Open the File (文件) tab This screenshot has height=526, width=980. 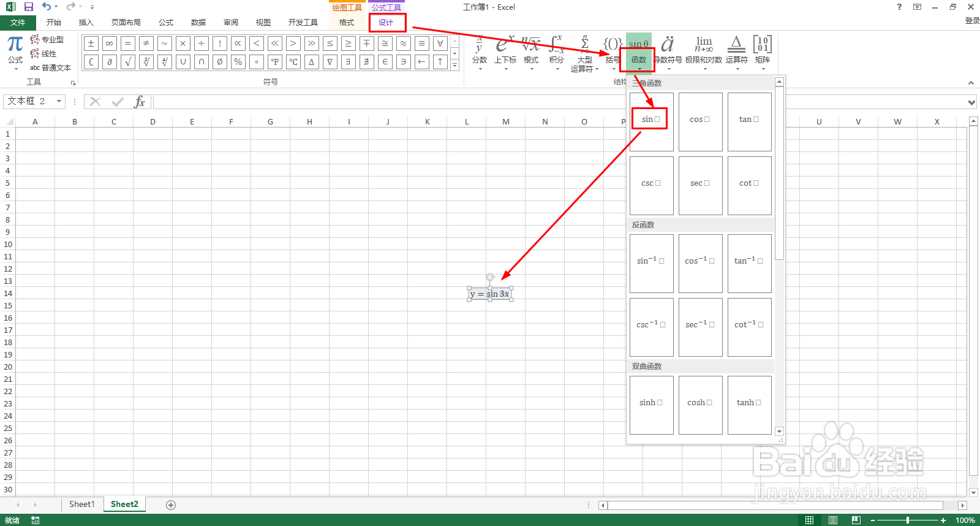(x=18, y=23)
